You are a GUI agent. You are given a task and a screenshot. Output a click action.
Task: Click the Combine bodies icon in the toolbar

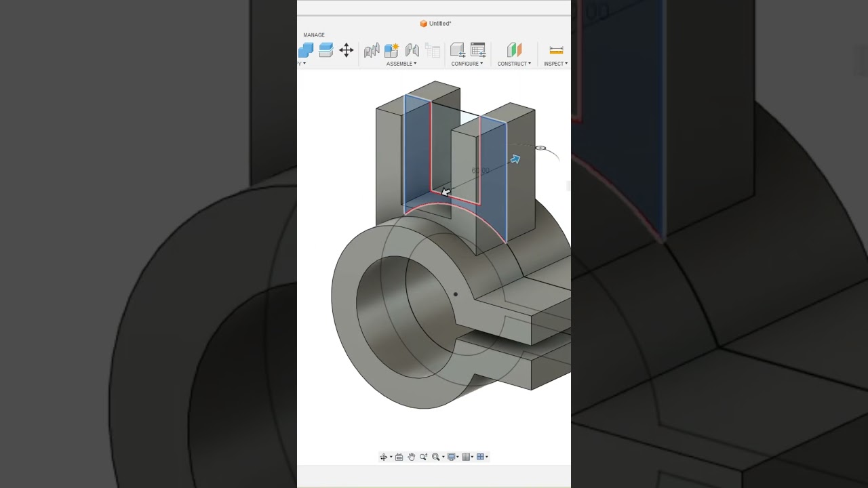(x=306, y=50)
